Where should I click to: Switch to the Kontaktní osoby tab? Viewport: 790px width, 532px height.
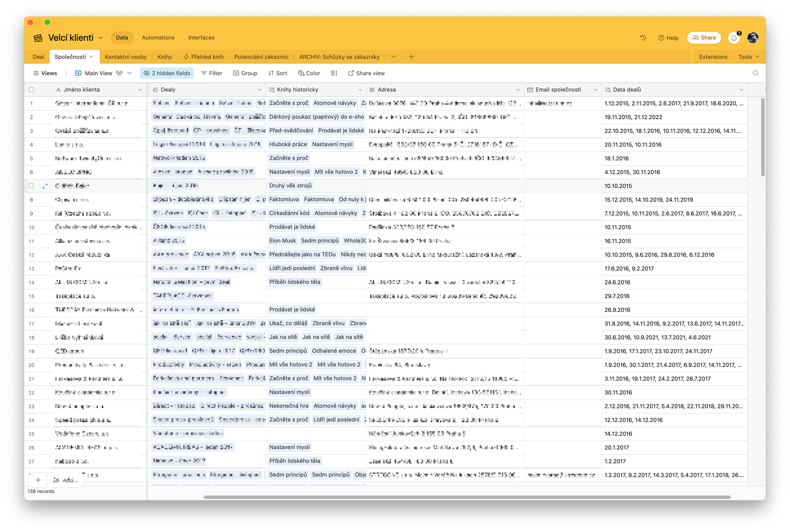(x=126, y=57)
